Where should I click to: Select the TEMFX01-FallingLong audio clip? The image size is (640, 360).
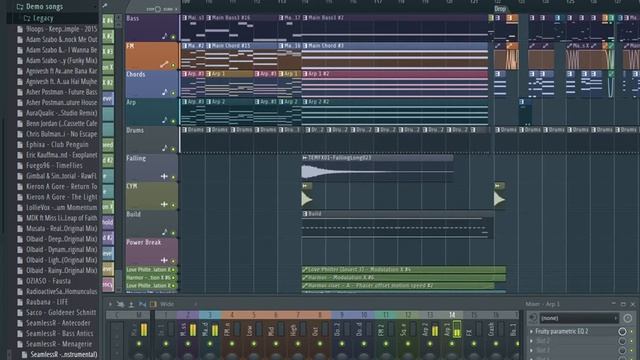click(x=377, y=168)
